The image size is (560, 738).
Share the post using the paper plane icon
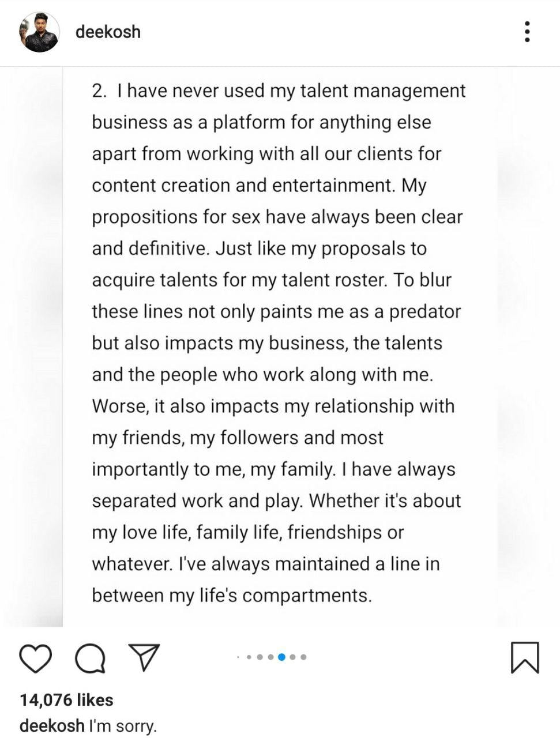[x=144, y=657]
